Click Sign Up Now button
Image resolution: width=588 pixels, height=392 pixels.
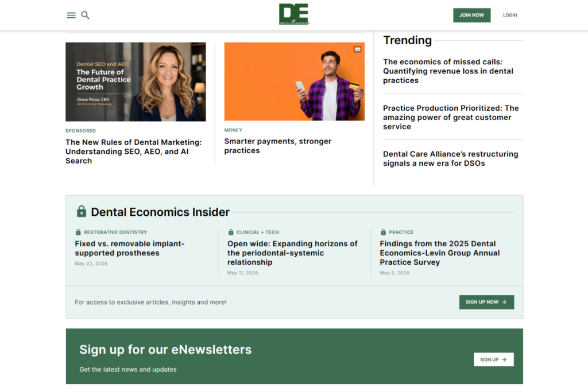[x=486, y=302]
